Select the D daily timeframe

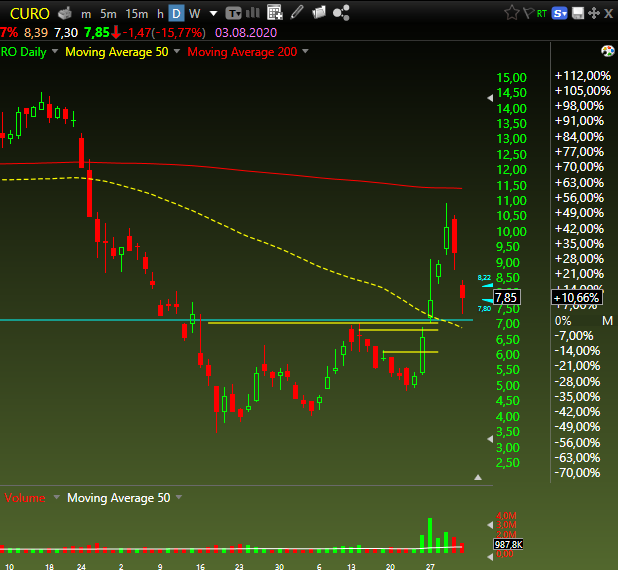pos(176,14)
